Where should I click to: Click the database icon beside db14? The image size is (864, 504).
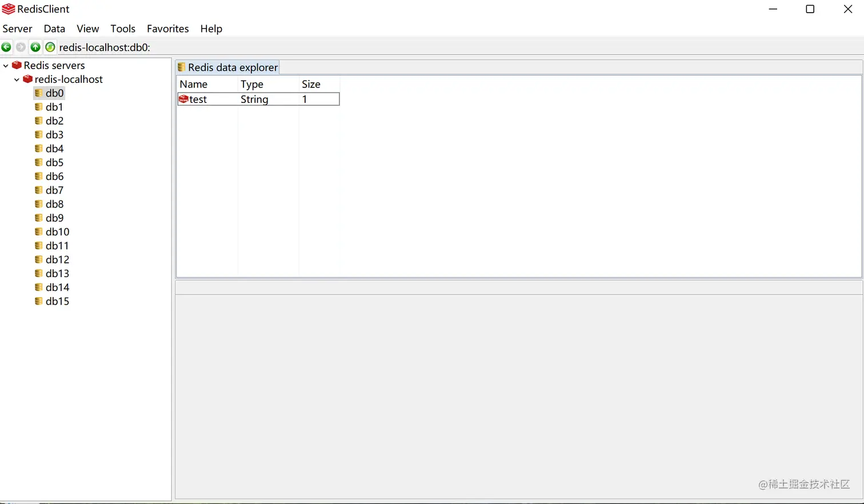pos(39,287)
